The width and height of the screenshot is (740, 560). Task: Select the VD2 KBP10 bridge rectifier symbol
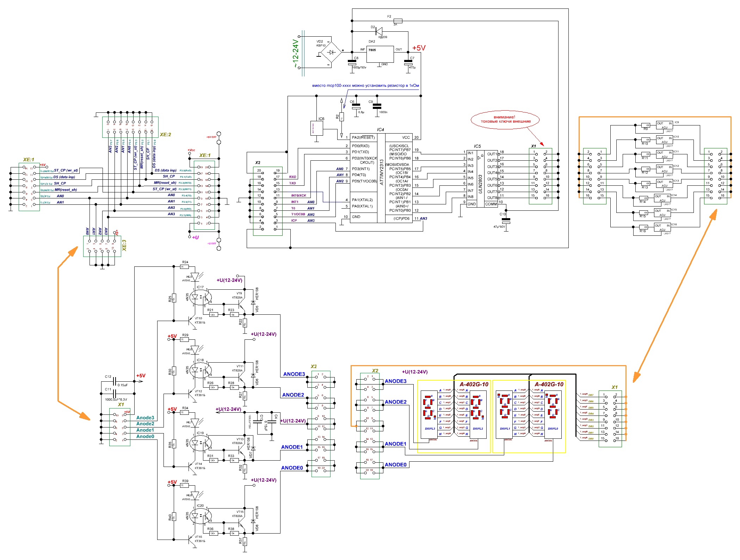pyautogui.click(x=331, y=52)
